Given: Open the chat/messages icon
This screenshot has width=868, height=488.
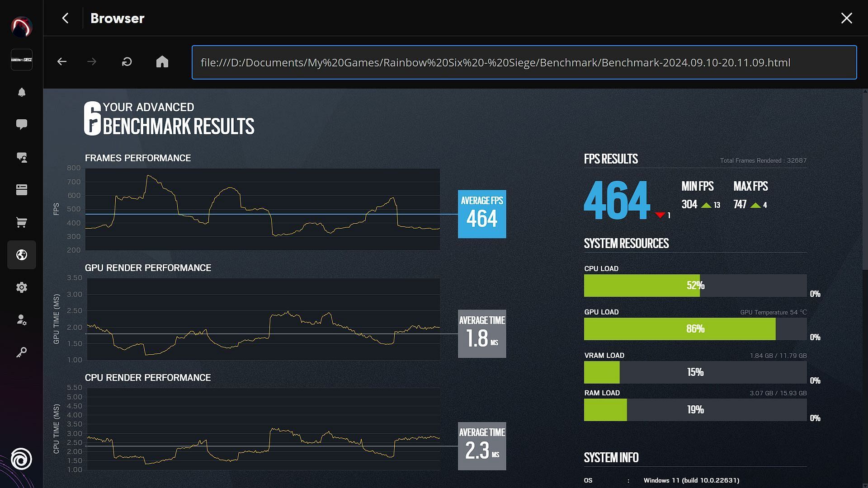Looking at the screenshot, I should pos(21,125).
